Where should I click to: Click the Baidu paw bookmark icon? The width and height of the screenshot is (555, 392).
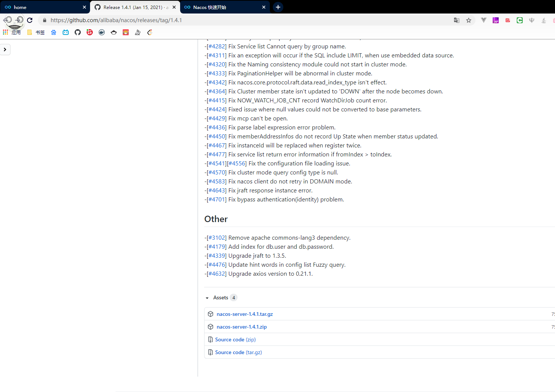point(54,32)
